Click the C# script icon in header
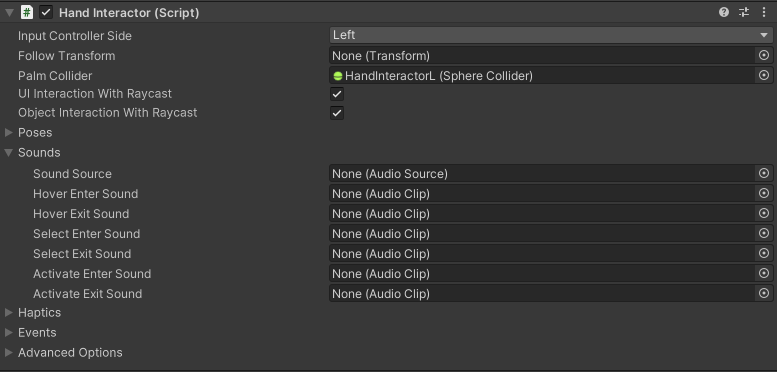Viewport: 777px width, 372px height. click(x=27, y=12)
